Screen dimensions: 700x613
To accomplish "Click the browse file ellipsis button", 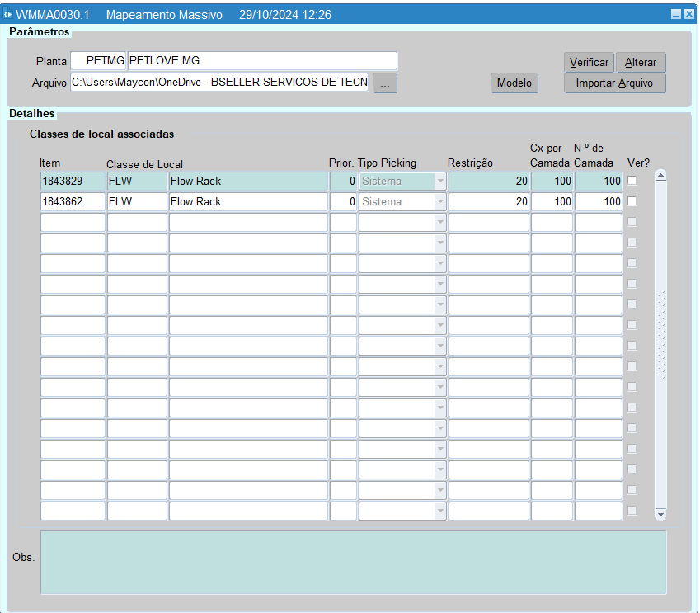I will pyautogui.click(x=385, y=83).
